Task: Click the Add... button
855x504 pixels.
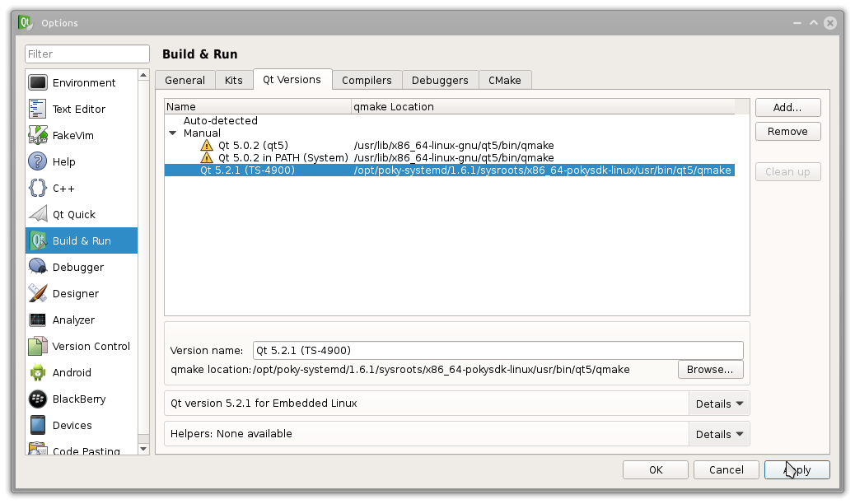Action: [x=787, y=107]
